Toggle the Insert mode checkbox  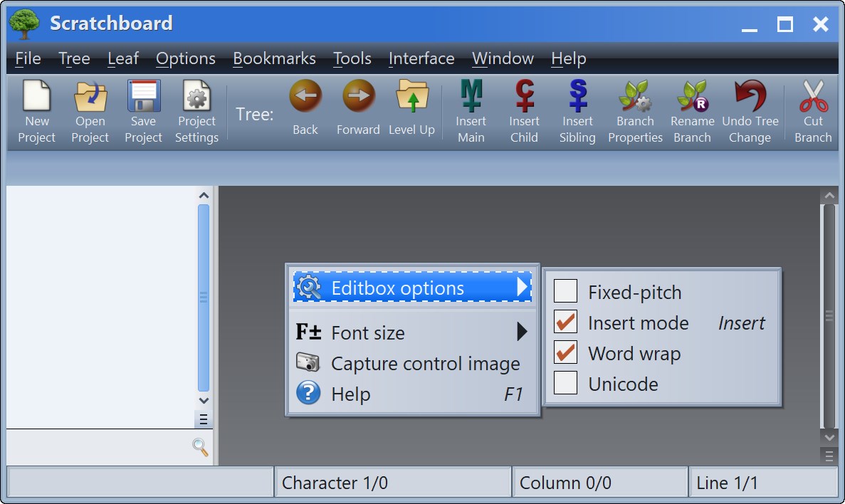tap(565, 322)
